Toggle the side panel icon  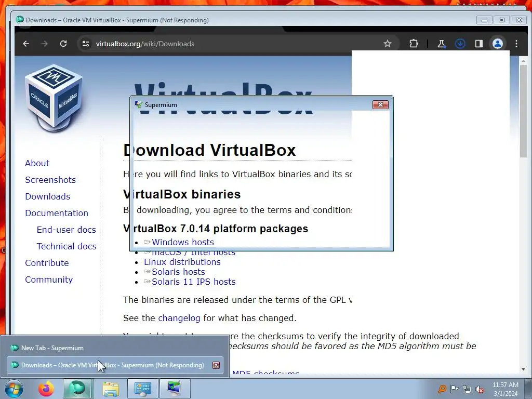tap(478, 44)
